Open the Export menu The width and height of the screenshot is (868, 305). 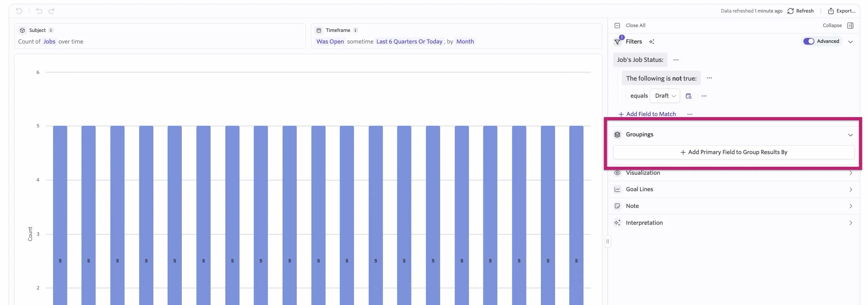coord(842,11)
